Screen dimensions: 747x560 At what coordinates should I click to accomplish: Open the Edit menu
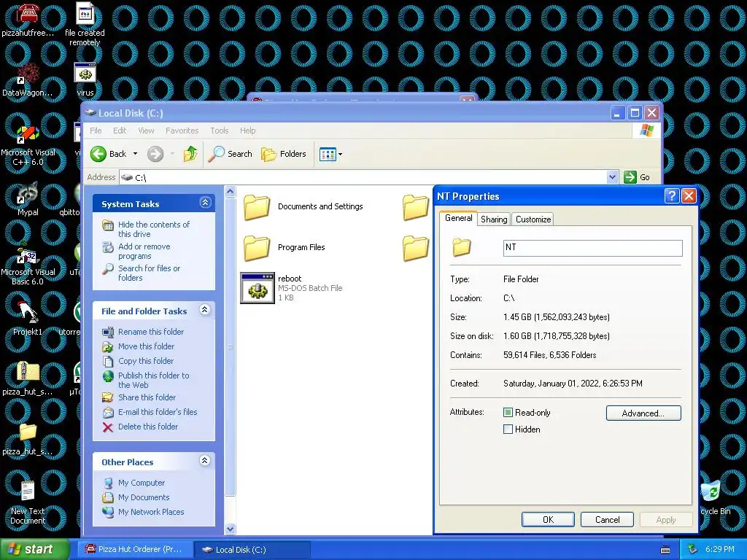point(120,131)
